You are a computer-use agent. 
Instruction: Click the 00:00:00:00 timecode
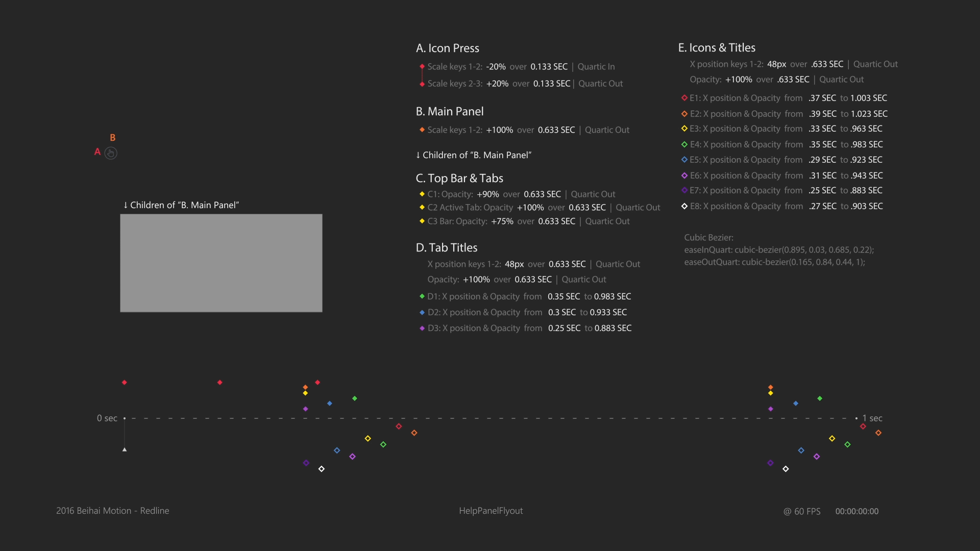click(857, 511)
